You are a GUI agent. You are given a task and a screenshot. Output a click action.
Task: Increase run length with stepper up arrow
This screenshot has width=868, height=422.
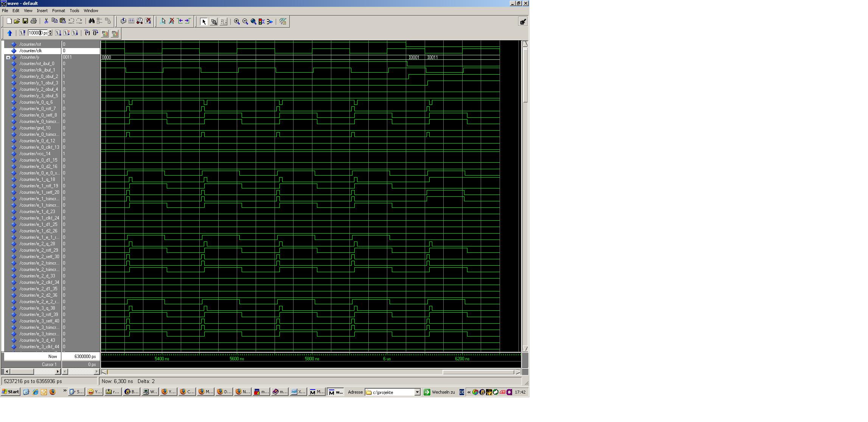50,32
